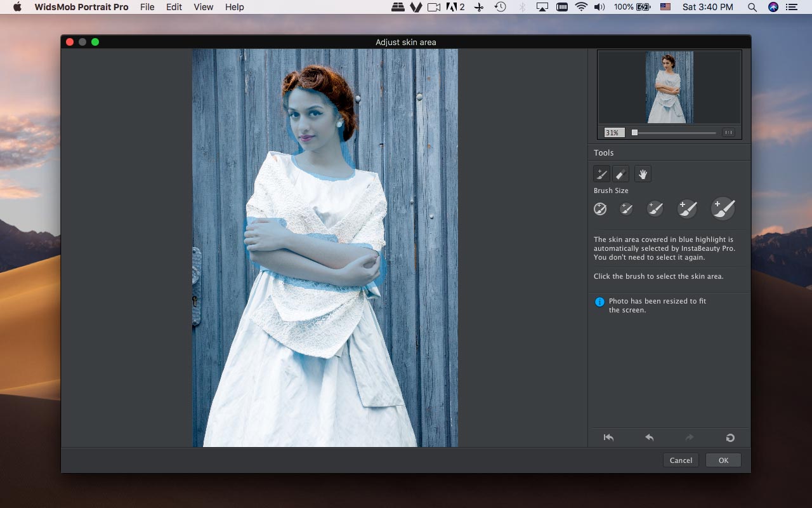Click the undo all steps icon
Screen dimensions: 812x508
tap(608, 438)
